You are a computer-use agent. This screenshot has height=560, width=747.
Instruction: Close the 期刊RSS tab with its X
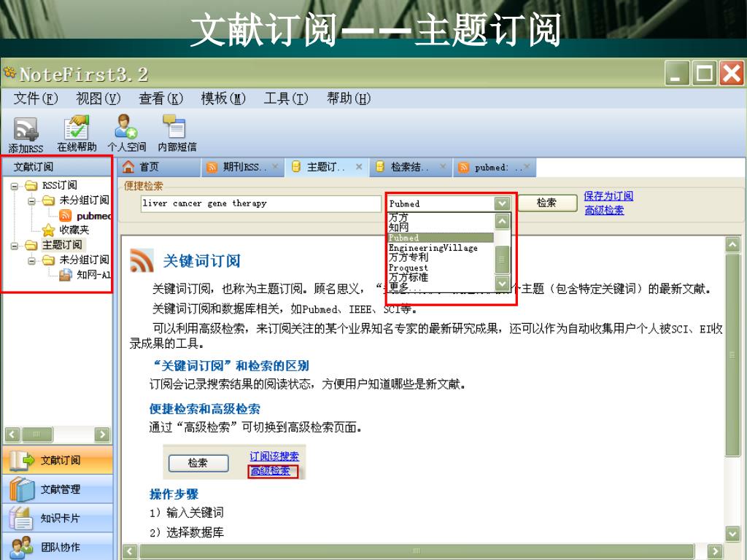coord(275,167)
